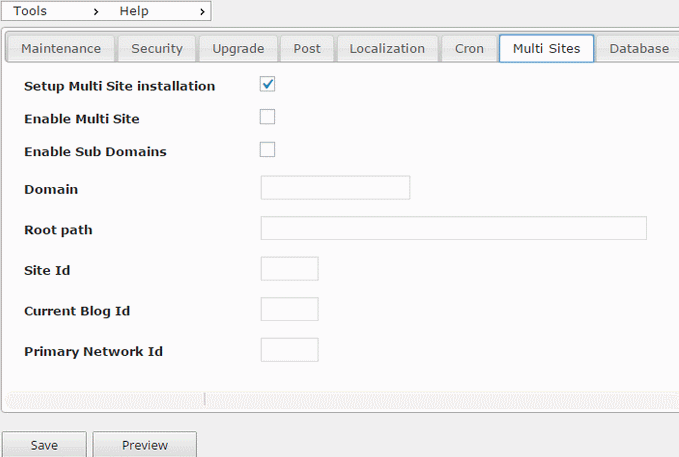Uncheck Setup Multi Site installation
Viewport: 679px width, 457px height.
click(x=267, y=84)
